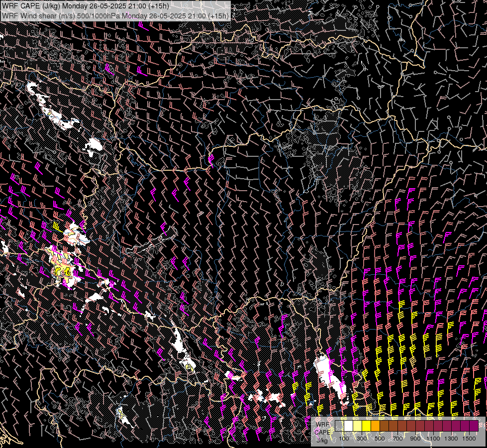Click the legend value 100
Image resolution: width=487 pixels, height=448 pixels.
[x=344, y=439]
